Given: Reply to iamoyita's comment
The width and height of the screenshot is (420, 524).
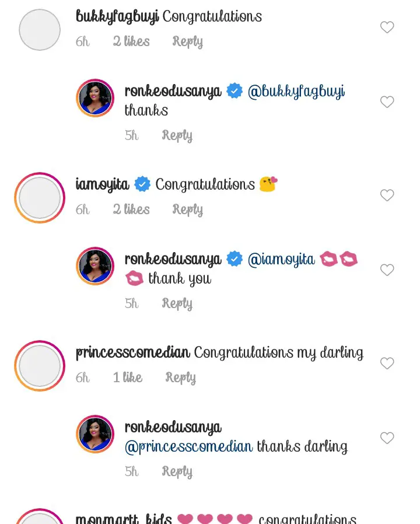Looking at the screenshot, I should click(187, 209).
